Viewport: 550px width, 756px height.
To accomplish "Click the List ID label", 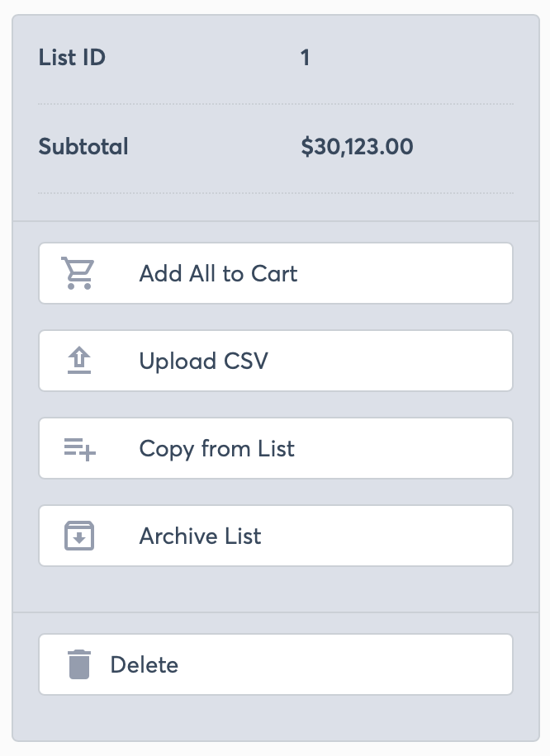I will [x=72, y=58].
